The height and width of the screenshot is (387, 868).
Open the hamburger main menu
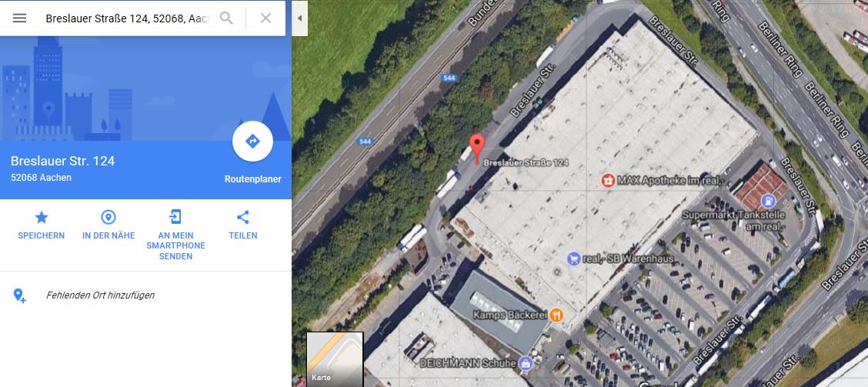point(19,18)
